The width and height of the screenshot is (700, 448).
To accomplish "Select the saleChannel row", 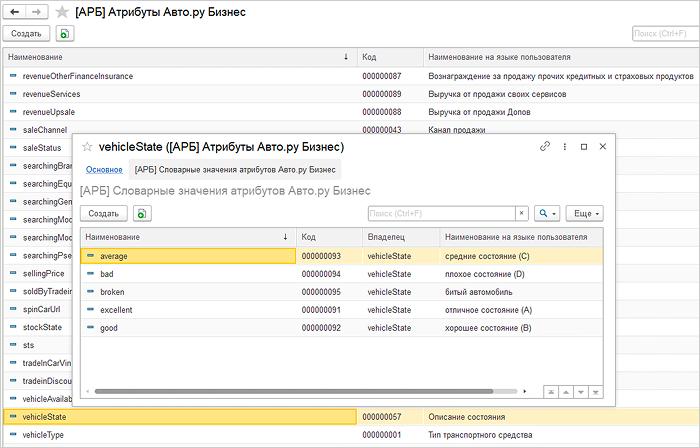I will click(45, 130).
